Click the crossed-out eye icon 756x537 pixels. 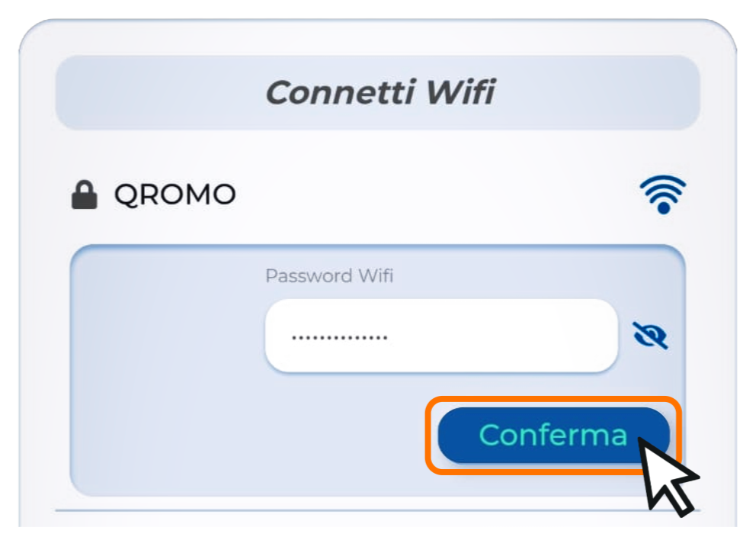tap(650, 335)
